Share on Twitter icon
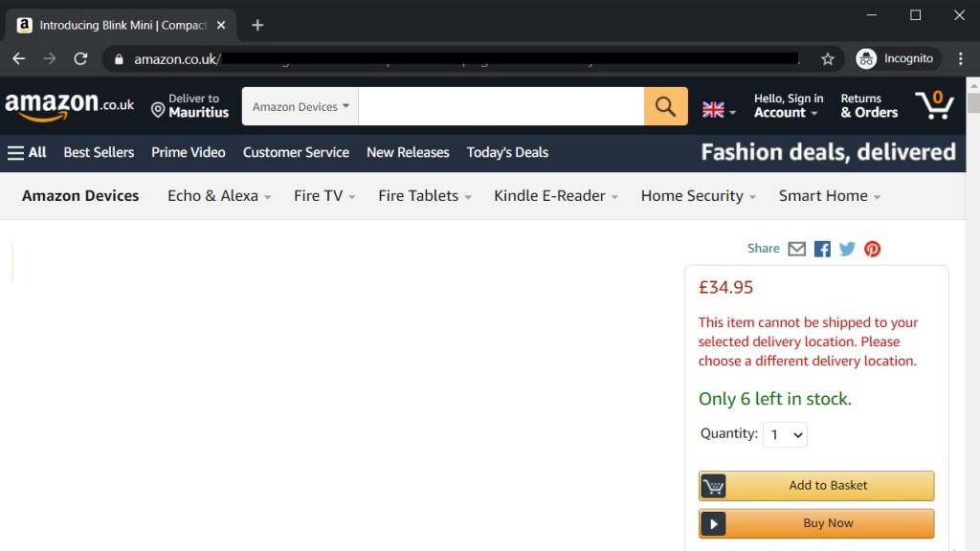The image size is (980, 551). (847, 249)
